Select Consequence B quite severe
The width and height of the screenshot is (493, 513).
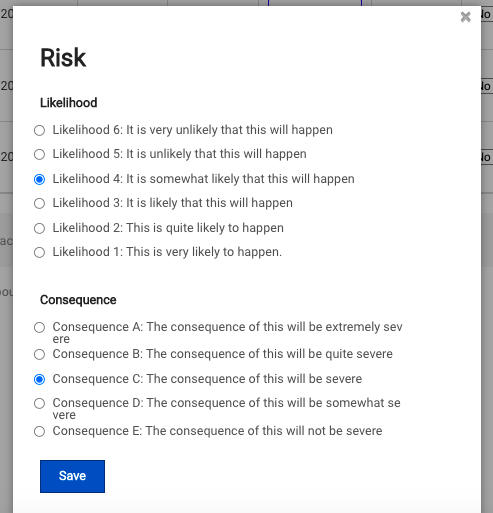(x=39, y=354)
